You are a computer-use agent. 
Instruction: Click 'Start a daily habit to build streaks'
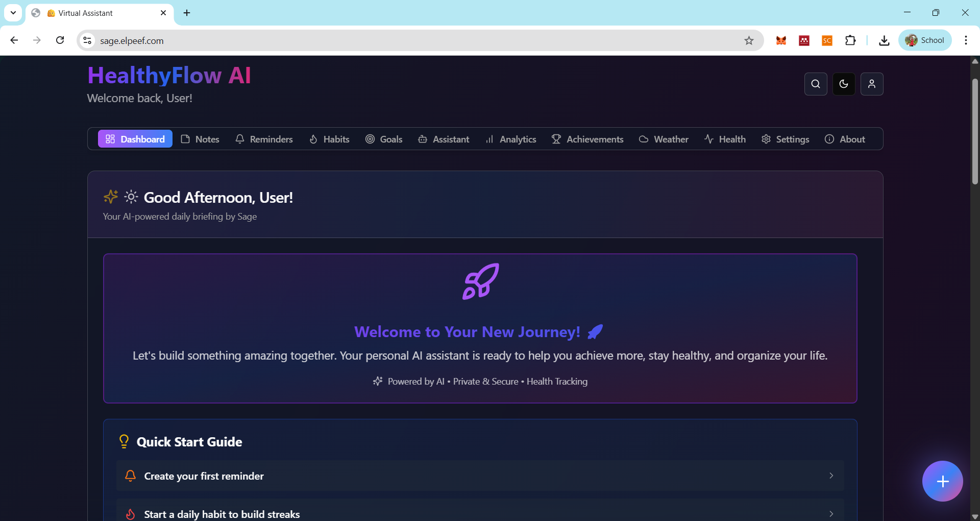(x=222, y=514)
